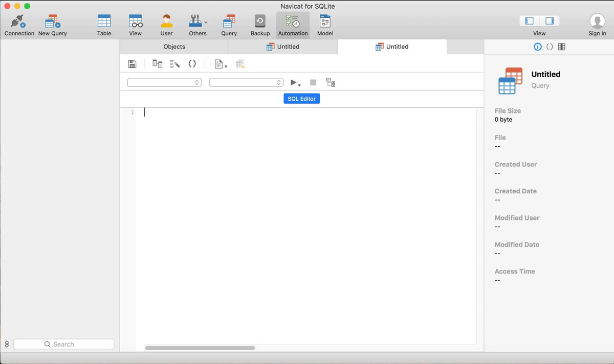Image resolution: width=614 pixels, height=364 pixels.
Task: Click the SQL Editor button
Action: tap(301, 99)
